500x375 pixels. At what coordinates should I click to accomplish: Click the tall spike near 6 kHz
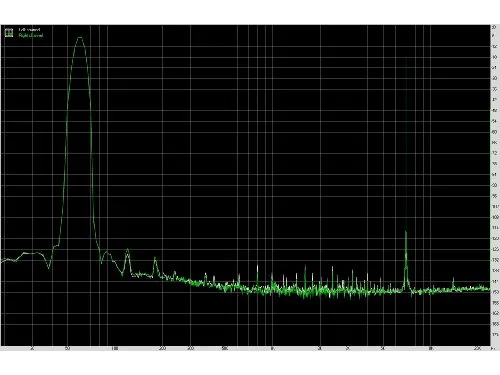click(406, 231)
